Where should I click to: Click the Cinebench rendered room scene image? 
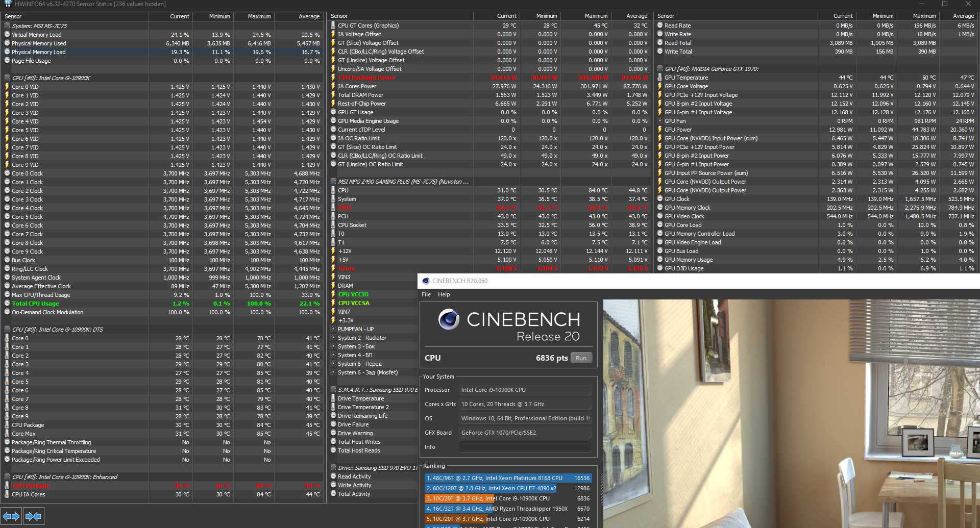(792, 414)
